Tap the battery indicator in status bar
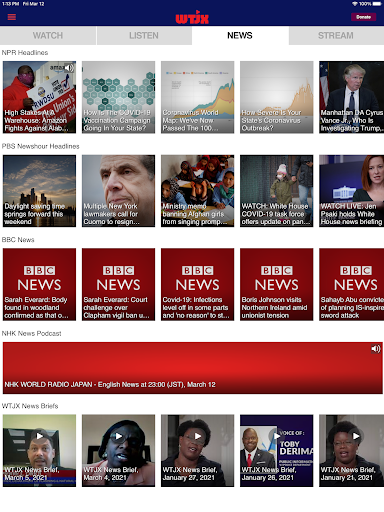The width and height of the screenshot is (384, 512). (x=377, y=4)
